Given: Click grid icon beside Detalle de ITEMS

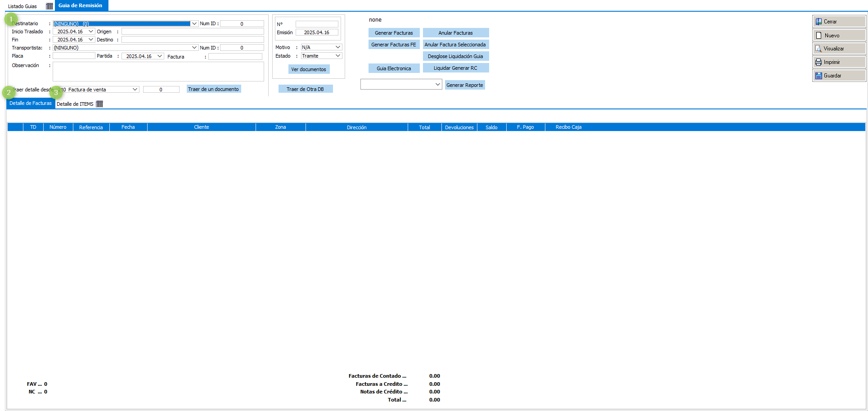Looking at the screenshot, I should coord(99,104).
